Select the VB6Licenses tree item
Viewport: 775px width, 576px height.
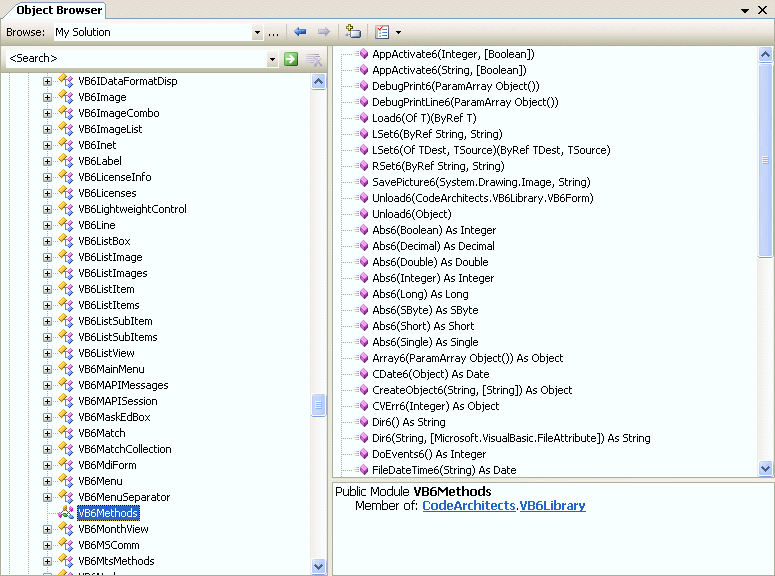click(107, 193)
